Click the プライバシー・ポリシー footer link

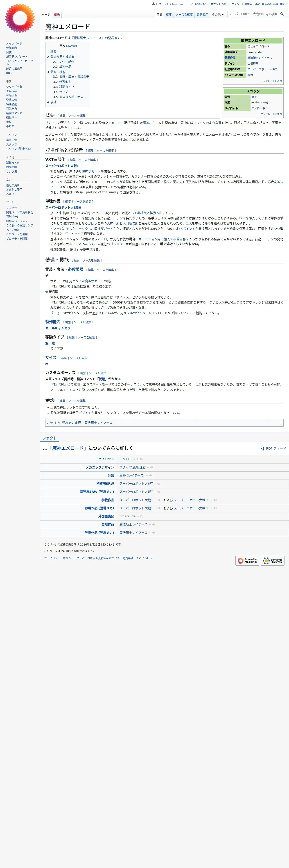pyautogui.click(x=59, y=558)
